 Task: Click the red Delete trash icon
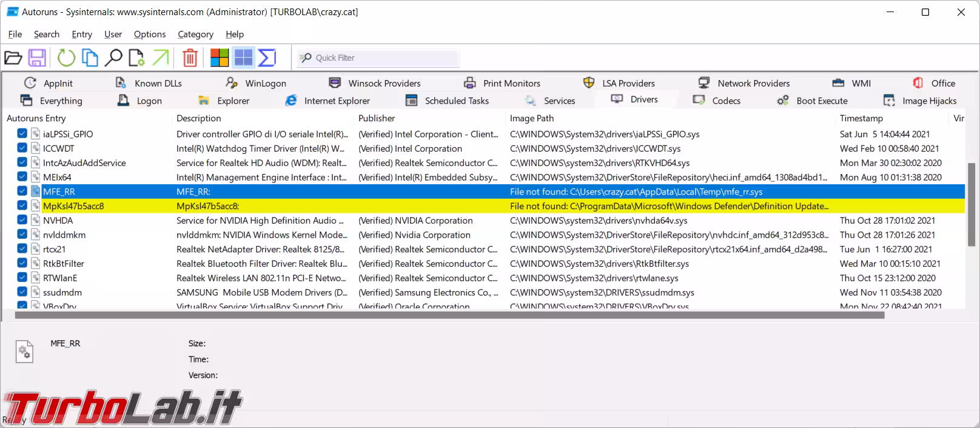pyautogui.click(x=190, y=58)
